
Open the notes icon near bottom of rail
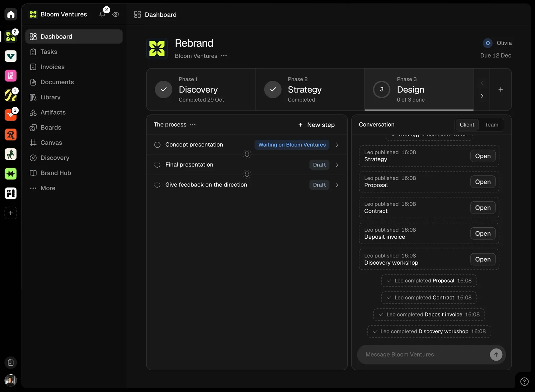point(11,363)
